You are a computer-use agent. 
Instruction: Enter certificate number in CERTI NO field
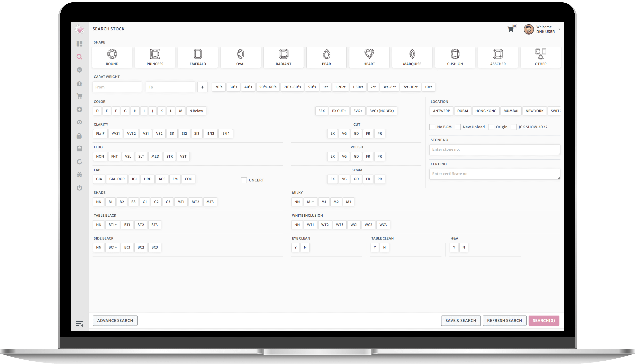point(495,174)
